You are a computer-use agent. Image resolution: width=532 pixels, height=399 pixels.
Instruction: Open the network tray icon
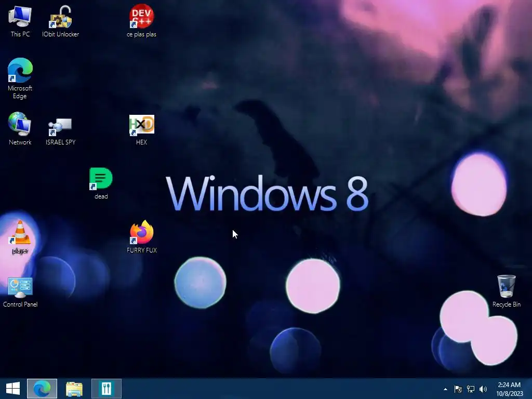click(x=471, y=389)
